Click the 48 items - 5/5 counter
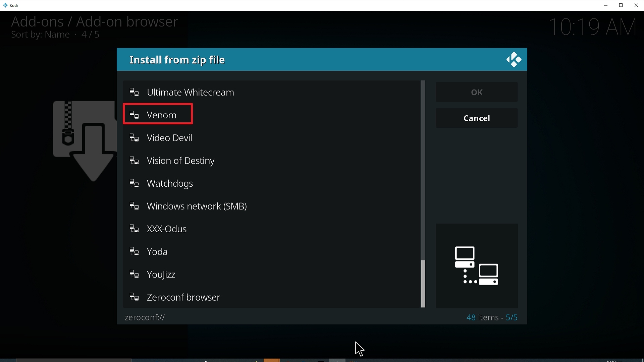Image resolution: width=644 pixels, height=362 pixels. coord(492,317)
